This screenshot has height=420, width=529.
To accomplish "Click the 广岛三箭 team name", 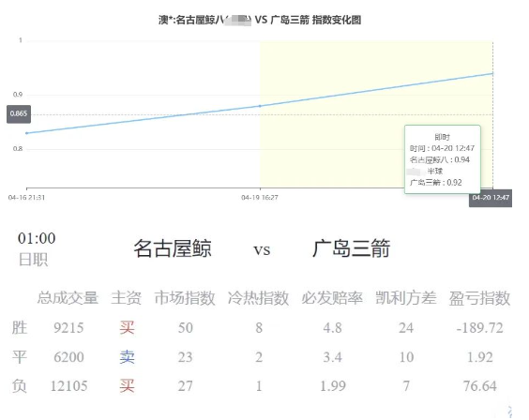I will click(351, 248).
